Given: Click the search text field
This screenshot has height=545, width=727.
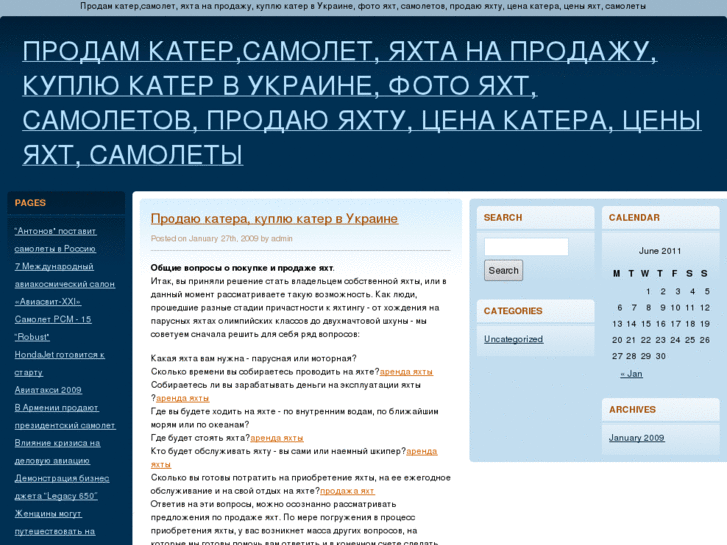Looking at the screenshot, I should click(526, 247).
